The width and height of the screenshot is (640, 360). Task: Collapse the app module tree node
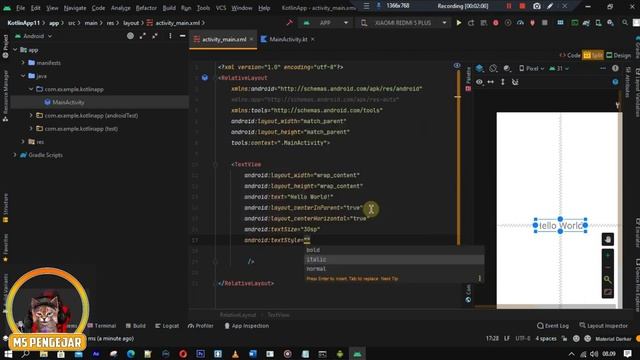tap(16, 50)
